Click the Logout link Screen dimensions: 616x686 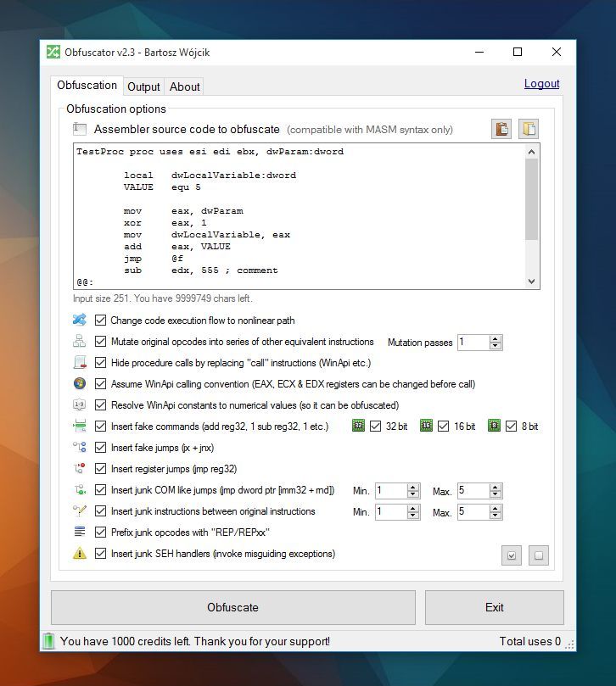click(541, 83)
